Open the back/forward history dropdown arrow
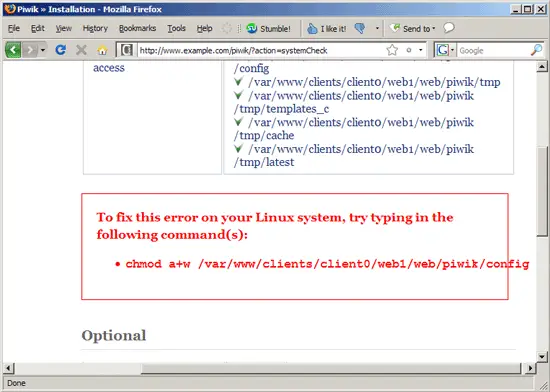 point(43,50)
